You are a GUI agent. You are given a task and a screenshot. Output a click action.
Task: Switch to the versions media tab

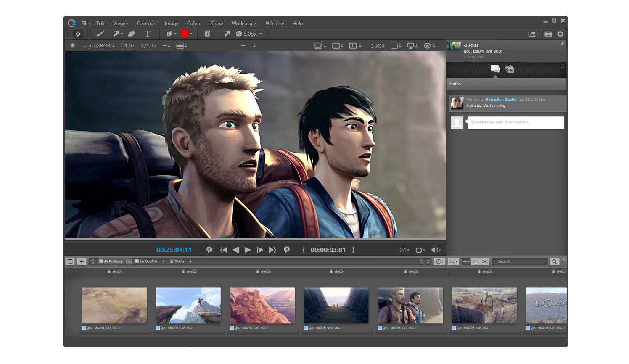point(510,69)
